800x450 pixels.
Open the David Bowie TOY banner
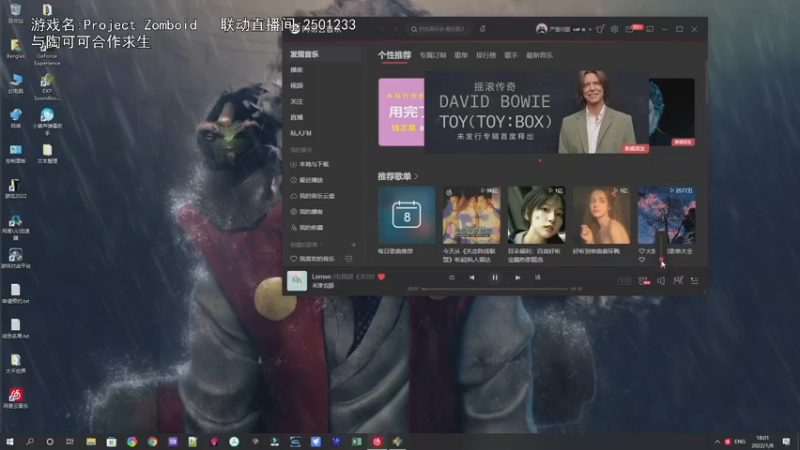(536, 112)
